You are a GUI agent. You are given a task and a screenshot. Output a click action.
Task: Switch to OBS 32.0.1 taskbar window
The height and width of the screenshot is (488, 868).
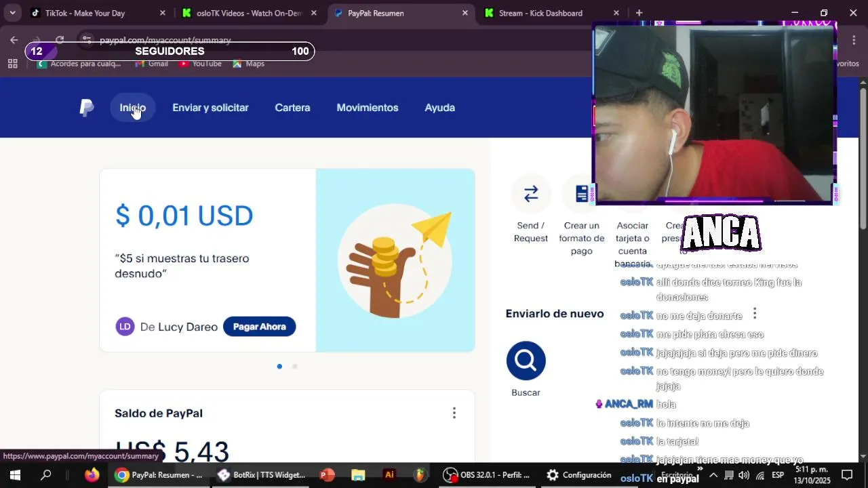point(486,475)
